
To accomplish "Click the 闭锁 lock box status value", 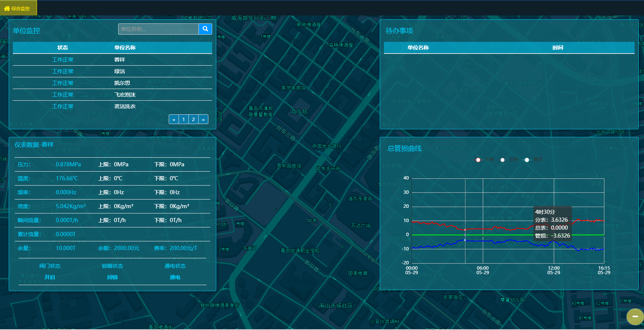I will point(112,277).
